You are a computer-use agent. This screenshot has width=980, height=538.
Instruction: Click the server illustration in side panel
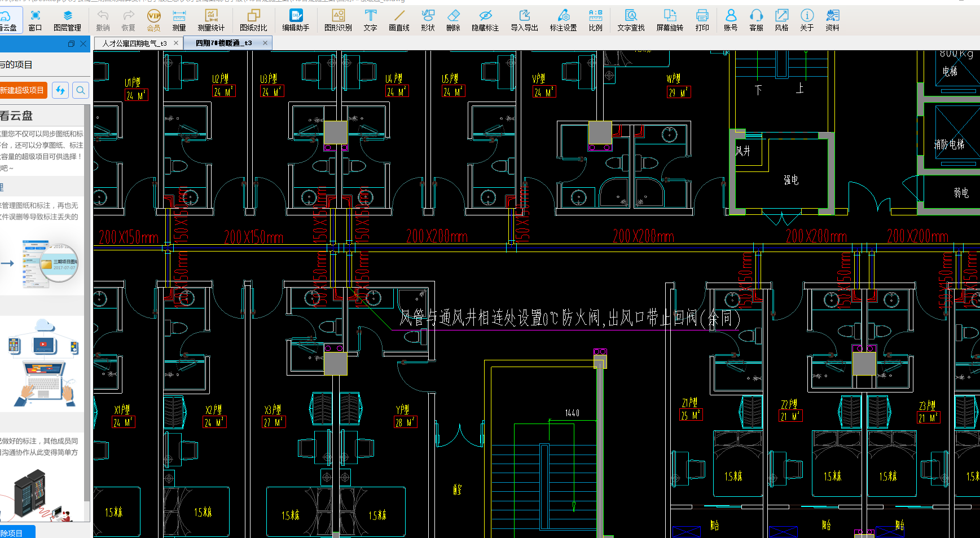pyautogui.click(x=37, y=495)
